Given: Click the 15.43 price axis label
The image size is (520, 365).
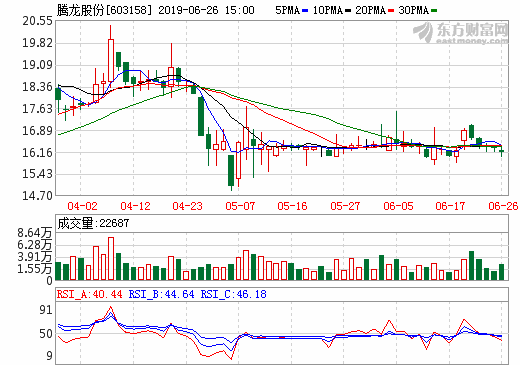Looking at the screenshot, I should pos(37,174).
